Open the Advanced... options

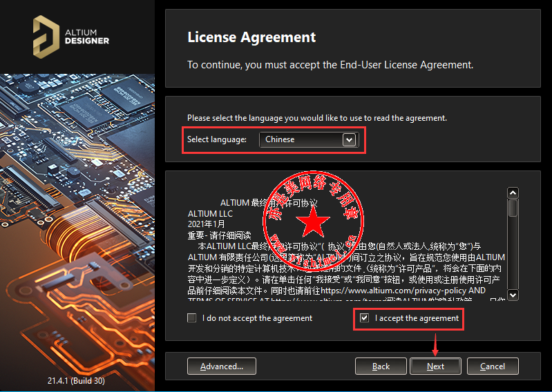222,366
